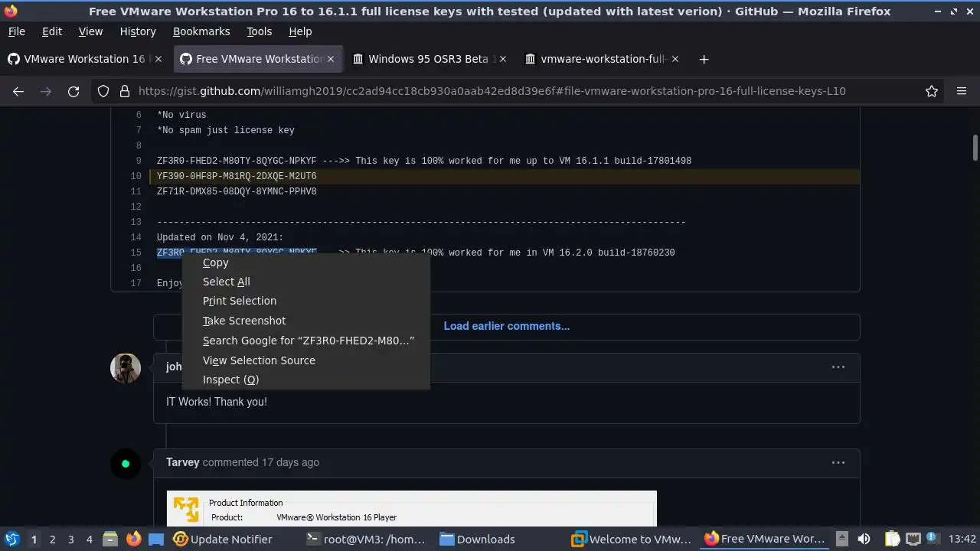Click the notification info tray icon
The height and width of the screenshot is (551, 980).
[933, 539]
